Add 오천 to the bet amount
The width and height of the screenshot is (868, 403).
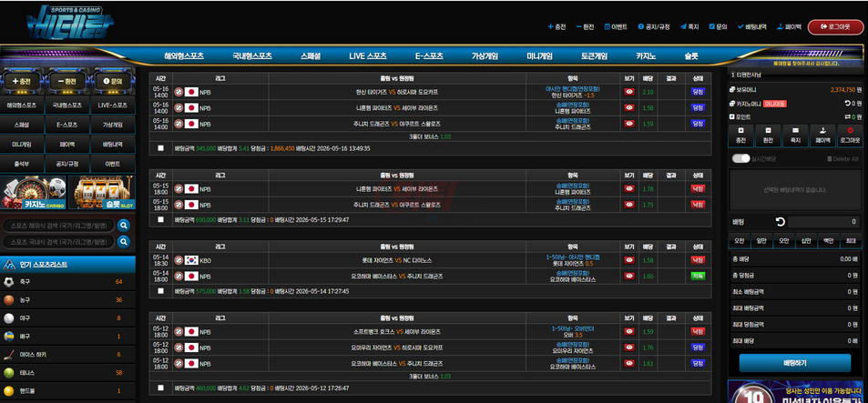[739, 240]
